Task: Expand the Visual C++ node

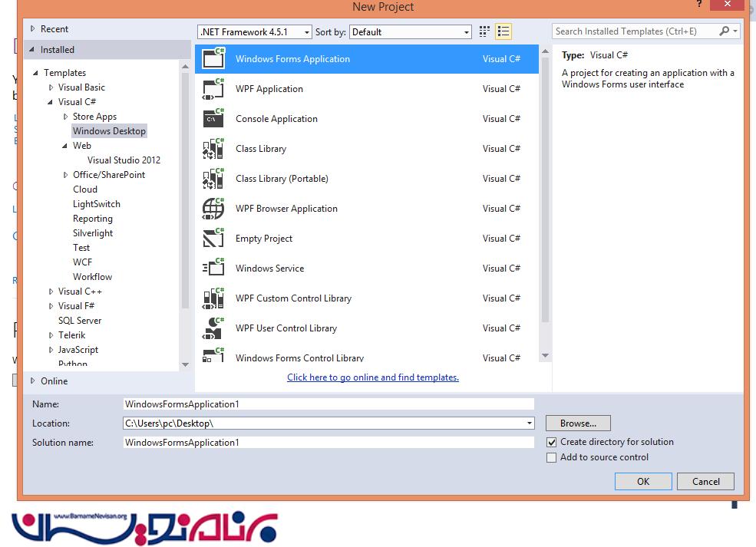Action: tap(51, 292)
